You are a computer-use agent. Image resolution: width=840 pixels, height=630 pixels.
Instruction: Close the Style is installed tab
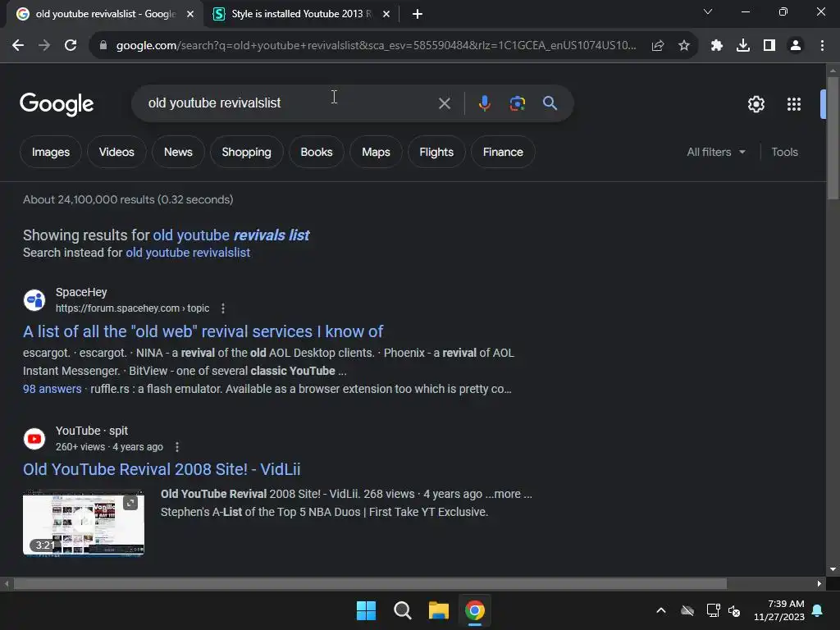(x=386, y=15)
